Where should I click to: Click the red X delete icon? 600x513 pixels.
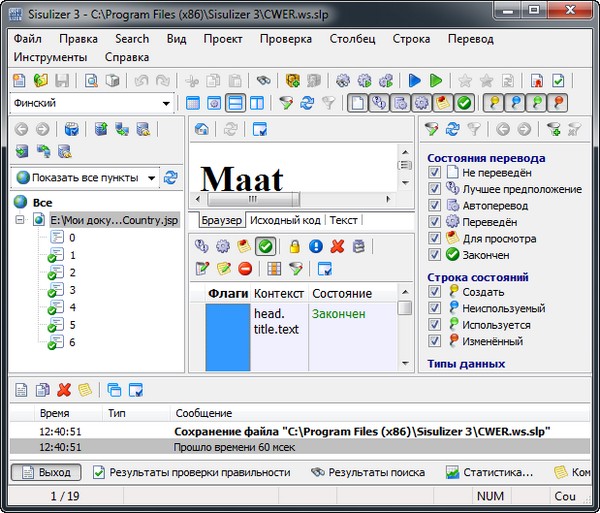pyautogui.click(x=337, y=246)
